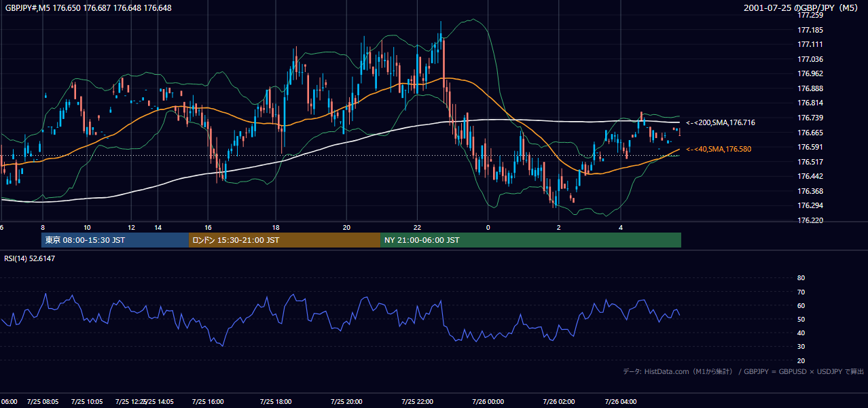Select the NY 21:00-06:00 JST session bar
Image resolution: width=868 pixels, height=408 pixels.
pos(530,240)
